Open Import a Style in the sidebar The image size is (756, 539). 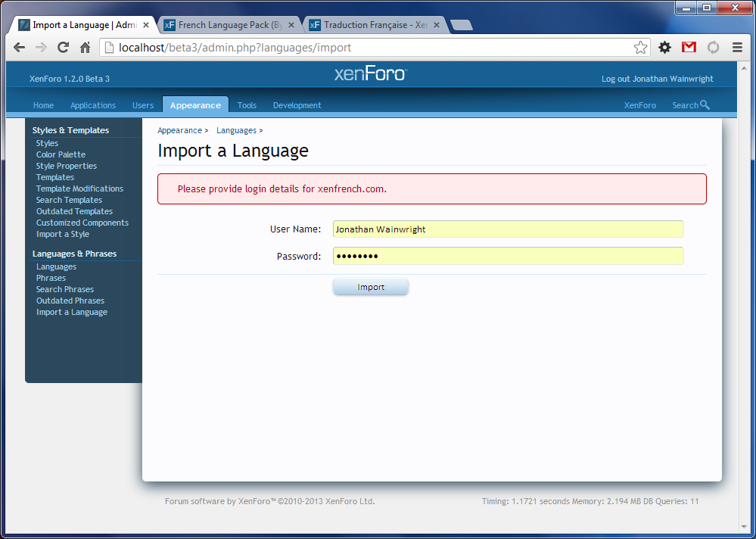(x=63, y=234)
